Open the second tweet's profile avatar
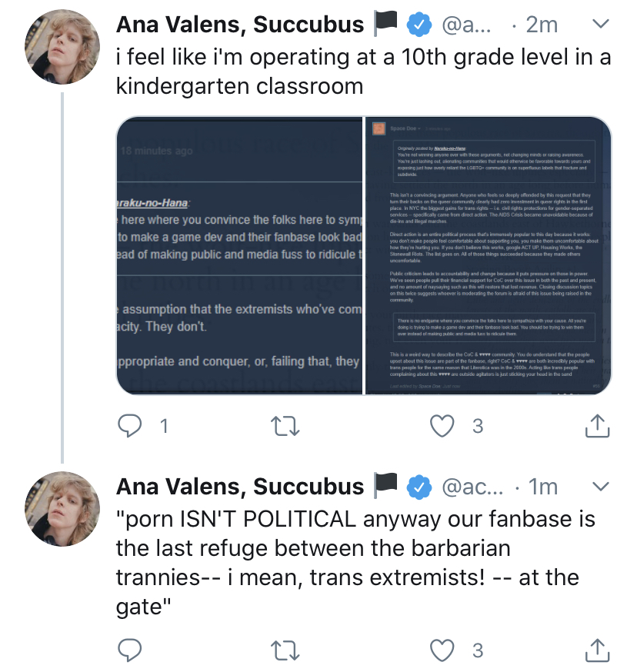The width and height of the screenshot is (637, 672). 63,507
